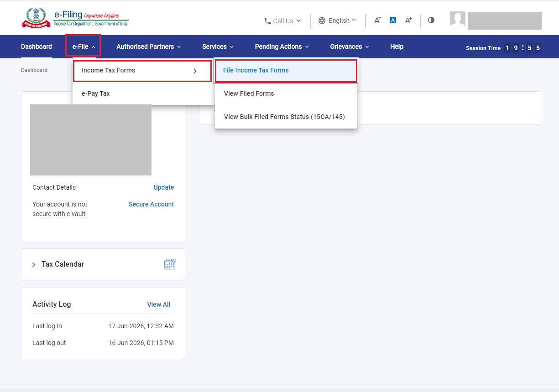This screenshot has width=559, height=392.
Task: Click the increase font size icon
Action: pos(408,20)
